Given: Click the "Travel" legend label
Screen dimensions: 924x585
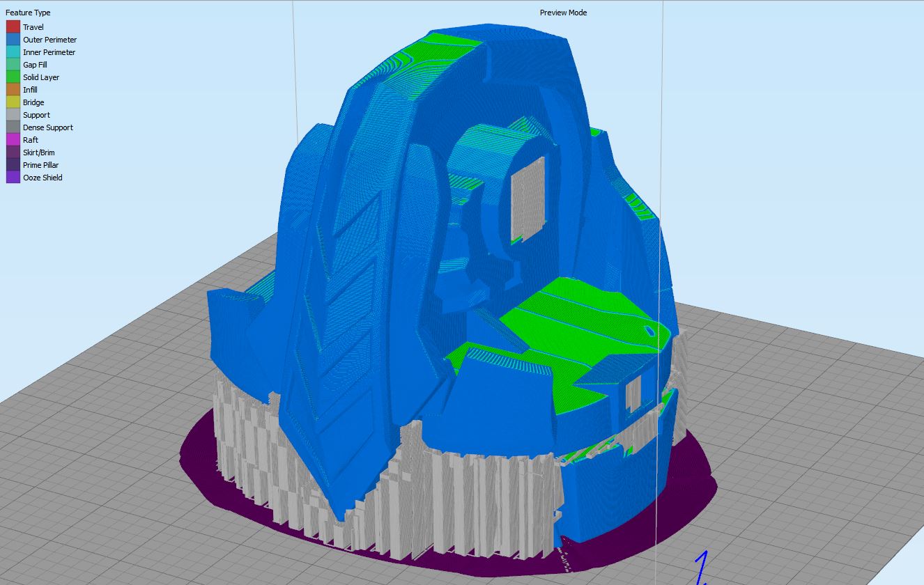Looking at the screenshot, I should (33, 27).
